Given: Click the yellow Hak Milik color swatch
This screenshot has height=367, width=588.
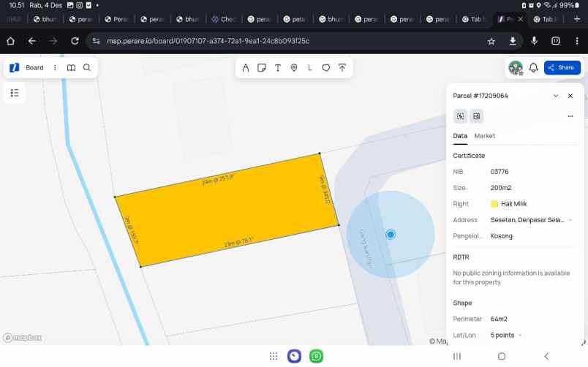Looking at the screenshot, I should pyautogui.click(x=494, y=204).
